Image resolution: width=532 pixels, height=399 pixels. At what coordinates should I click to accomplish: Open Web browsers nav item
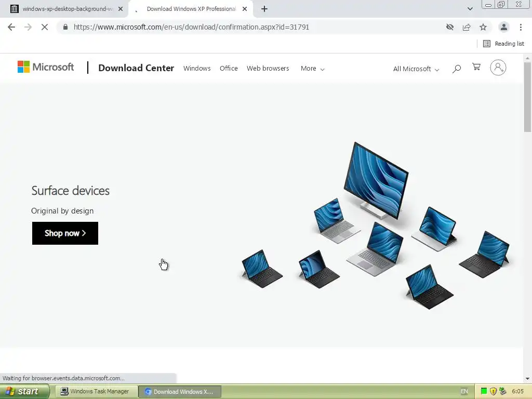[268, 68]
